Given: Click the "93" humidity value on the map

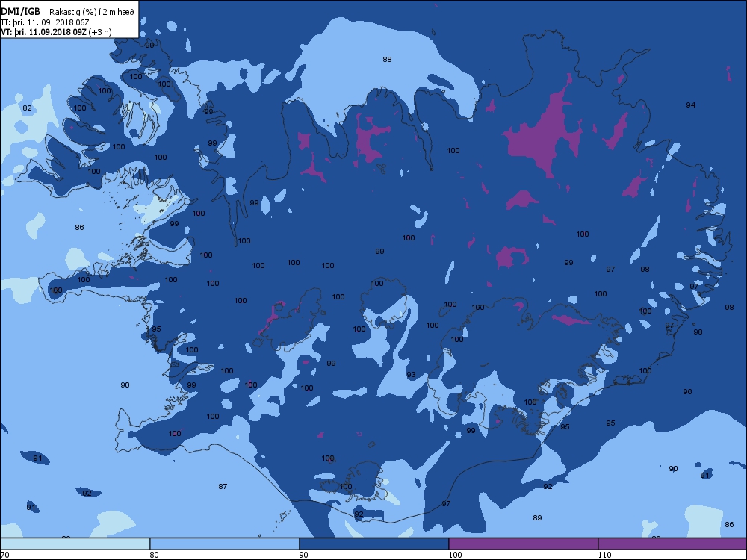Looking at the screenshot, I should point(411,375).
